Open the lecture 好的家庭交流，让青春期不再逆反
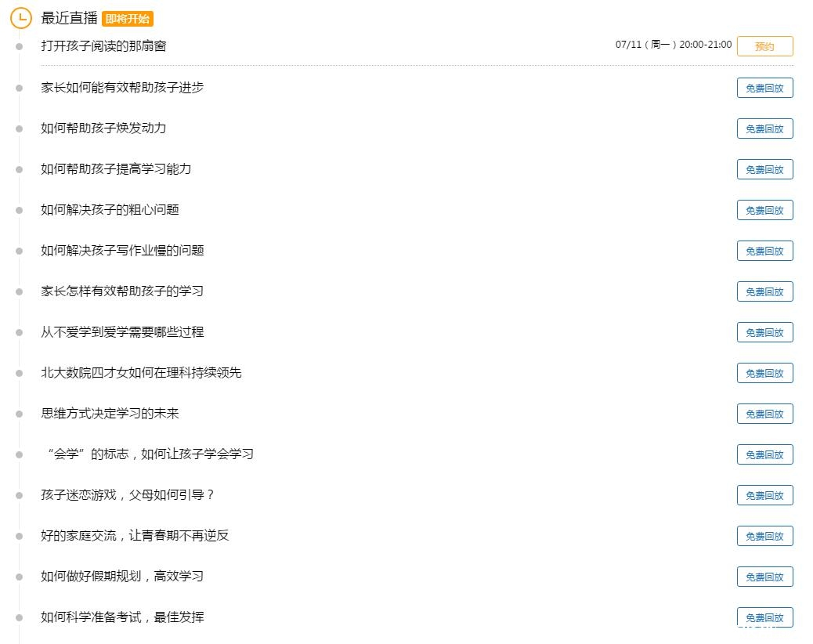Viewport: 813px width, 644px height. [x=134, y=536]
